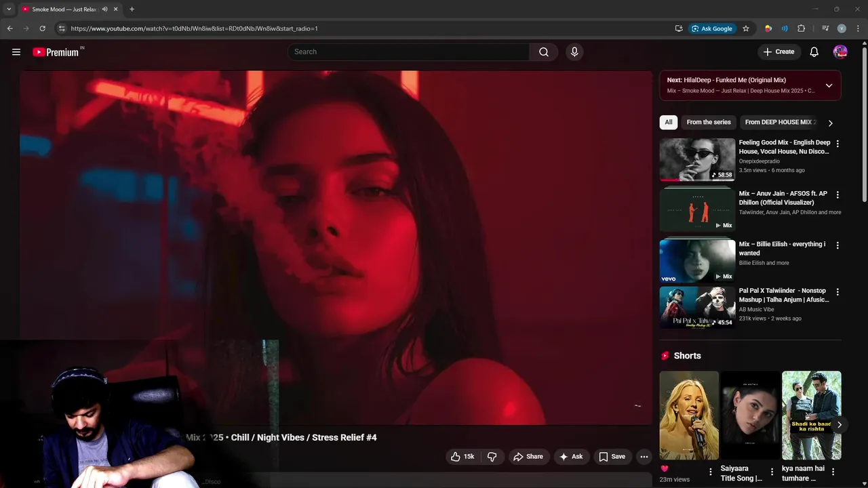Screen dimensions: 868x488
Task: Select the From DEEP HOUSE MIX chip
Action: point(779,122)
